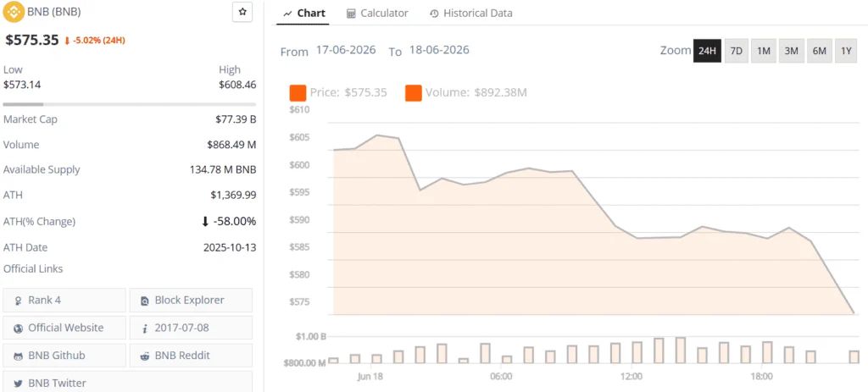Click the low-high price range bar
The height and width of the screenshot is (392, 868).
(130, 104)
